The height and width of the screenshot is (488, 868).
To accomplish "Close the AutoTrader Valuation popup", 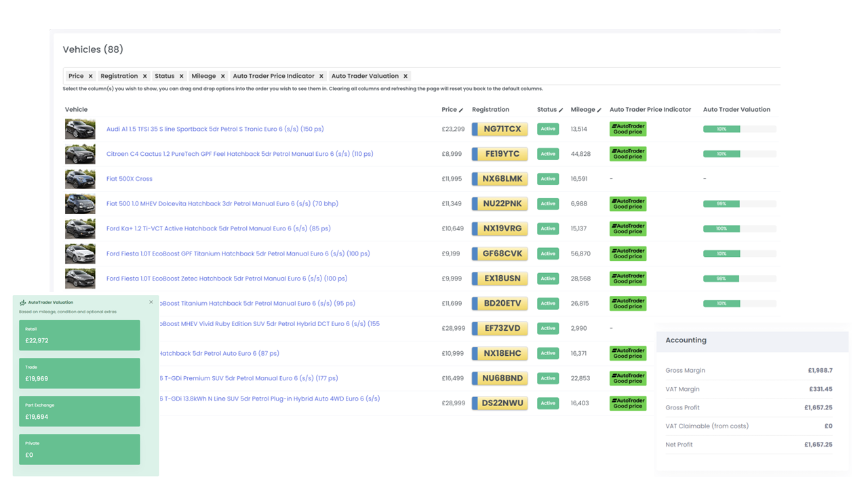I will click(151, 302).
